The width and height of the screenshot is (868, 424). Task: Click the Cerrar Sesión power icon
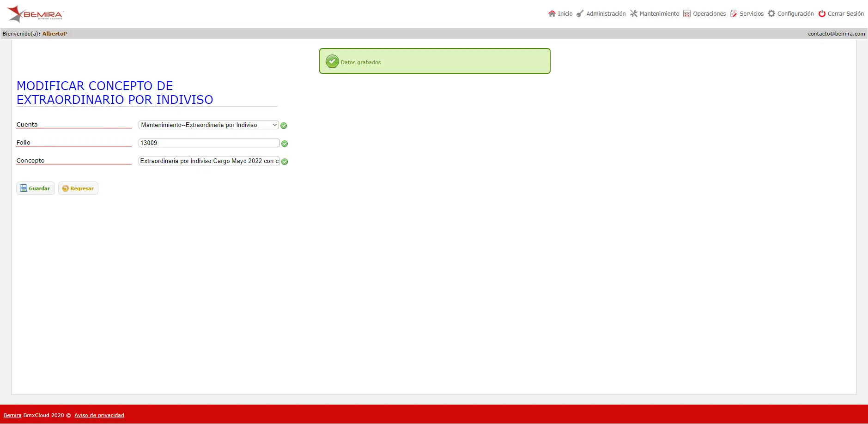point(822,13)
